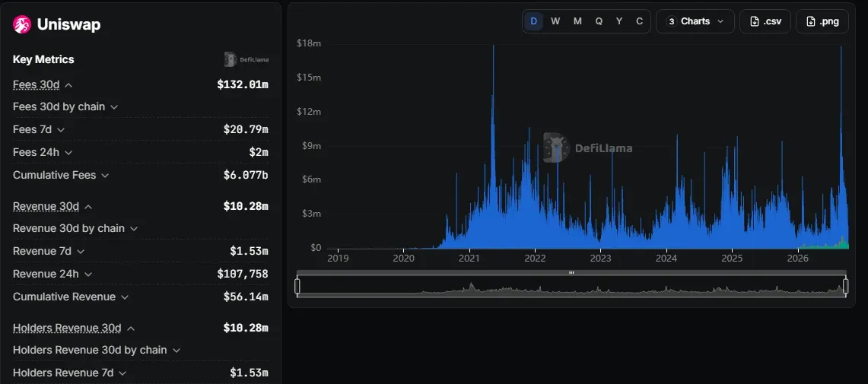868x384 pixels.
Task: Open the 3 Charts dropdown
Action: pos(695,21)
